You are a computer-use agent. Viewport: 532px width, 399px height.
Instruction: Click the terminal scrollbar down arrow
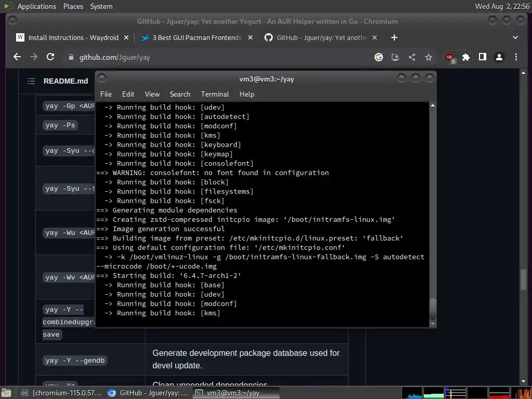point(433,324)
